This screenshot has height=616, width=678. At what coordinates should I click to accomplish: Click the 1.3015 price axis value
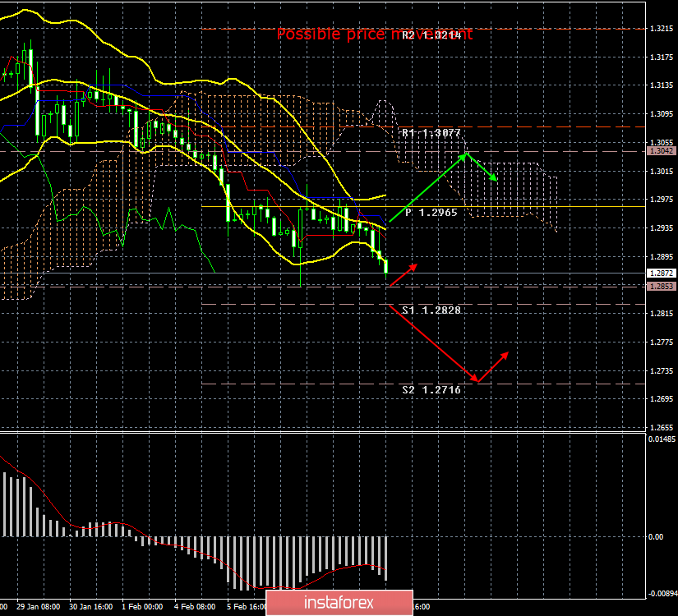662,171
